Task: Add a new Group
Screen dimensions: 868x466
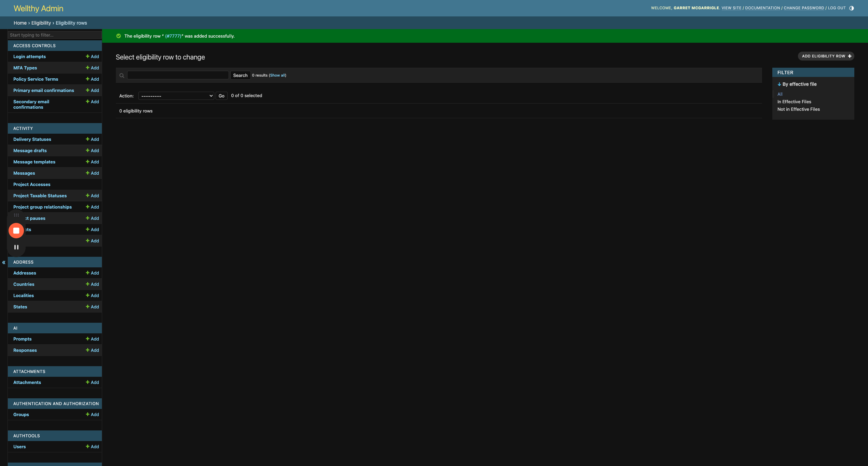Action: (92, 414)
